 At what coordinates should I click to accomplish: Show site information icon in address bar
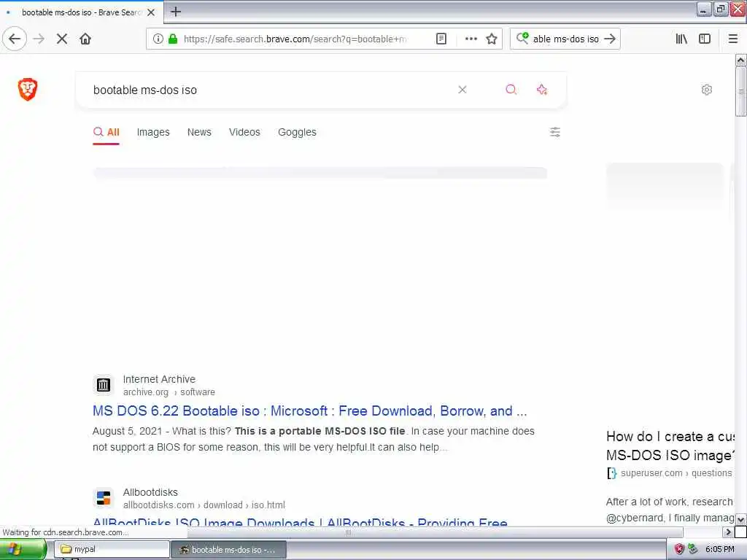[158, 39]
